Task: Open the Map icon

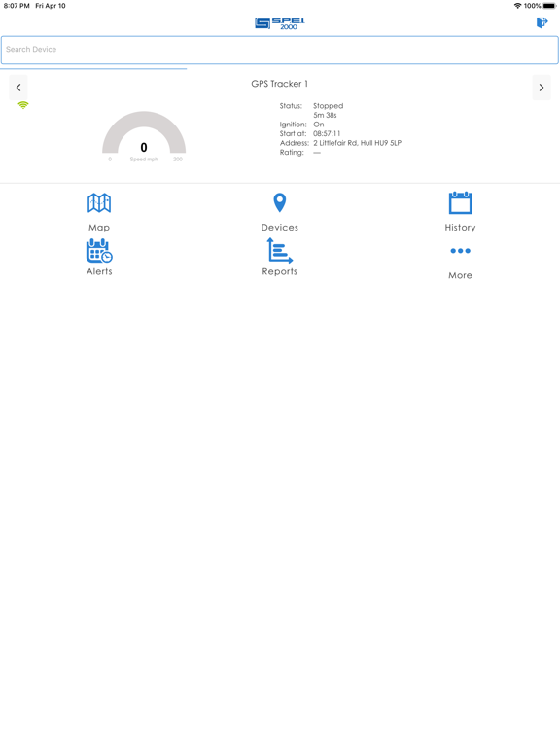Action: [x=99, y=203]
